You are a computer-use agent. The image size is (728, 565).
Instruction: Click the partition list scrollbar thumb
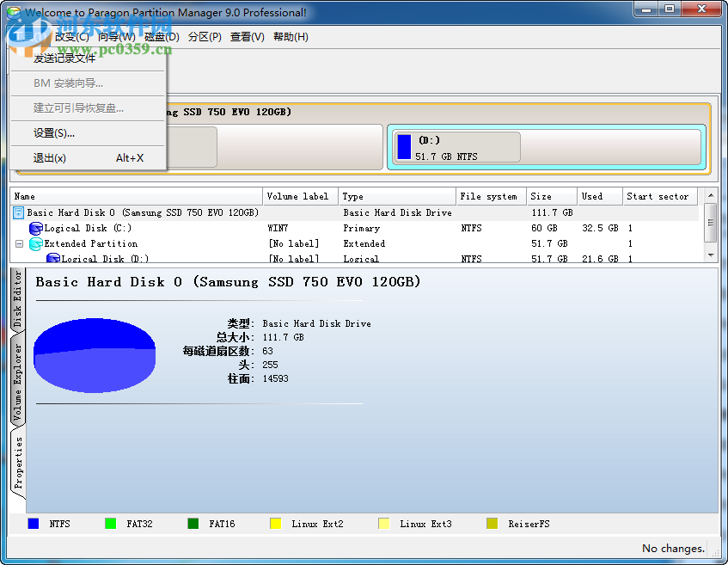[x=711, y=223]
